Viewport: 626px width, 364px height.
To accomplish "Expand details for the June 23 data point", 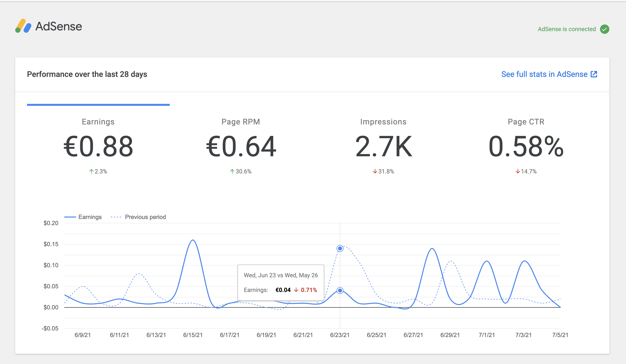I will 340,290.
